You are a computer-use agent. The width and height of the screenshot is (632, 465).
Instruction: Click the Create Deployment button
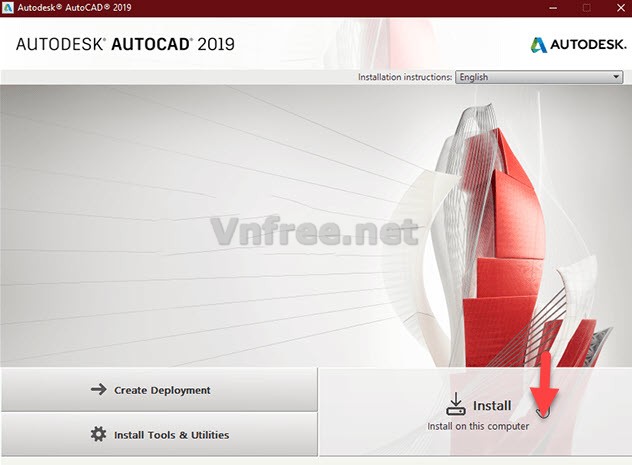(159, 390)
